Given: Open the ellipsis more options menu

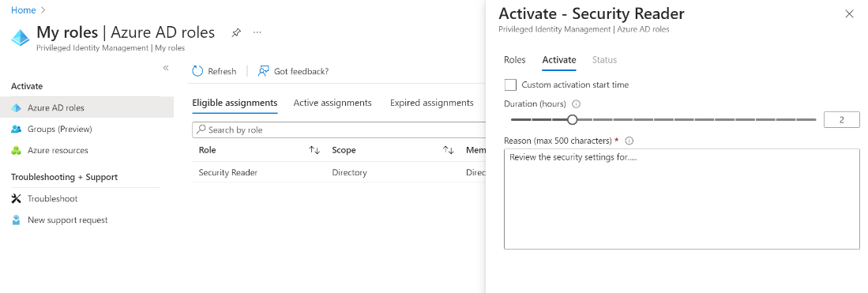Looking at the screenshot, I should click(x=257, y=32).
